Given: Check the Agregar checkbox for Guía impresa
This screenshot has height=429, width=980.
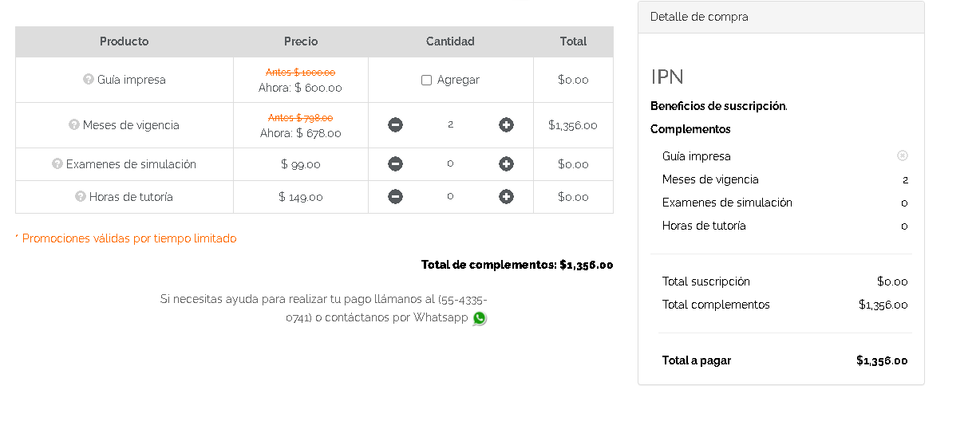Looking at the screenshot, I should 426,80.
